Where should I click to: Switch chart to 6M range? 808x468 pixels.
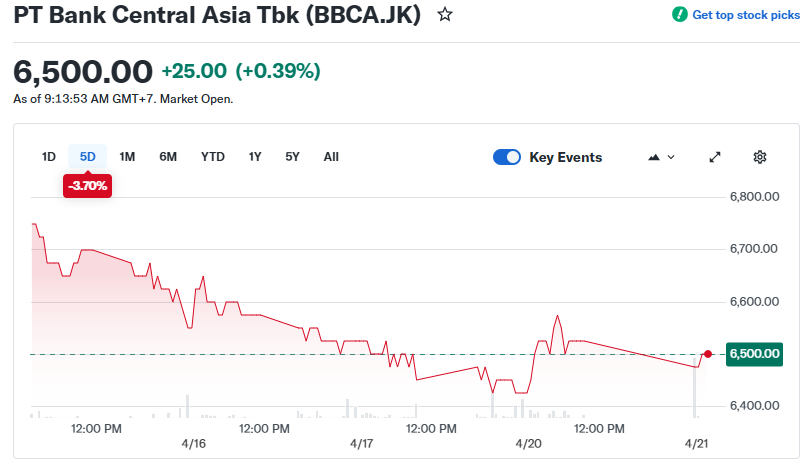click(168, 157)
